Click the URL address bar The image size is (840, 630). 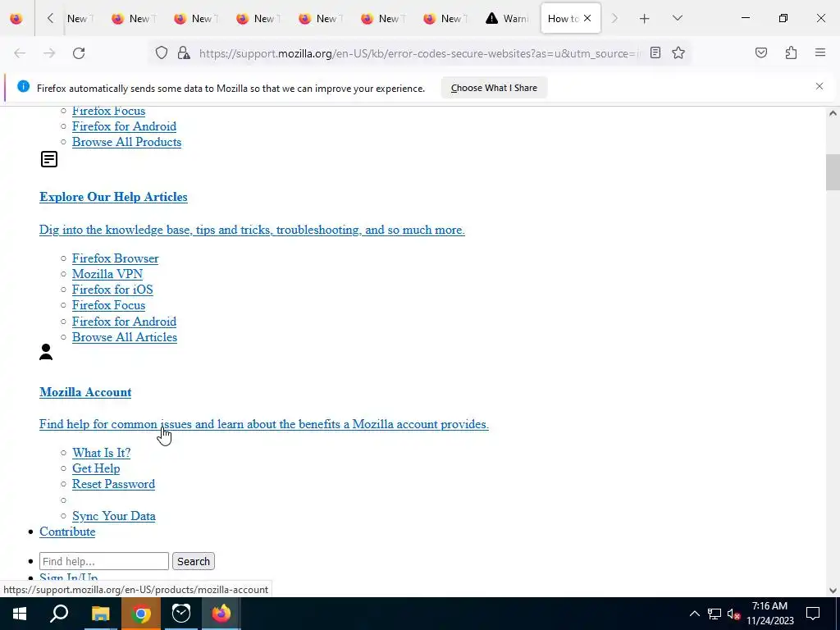(x=418, y=53)
